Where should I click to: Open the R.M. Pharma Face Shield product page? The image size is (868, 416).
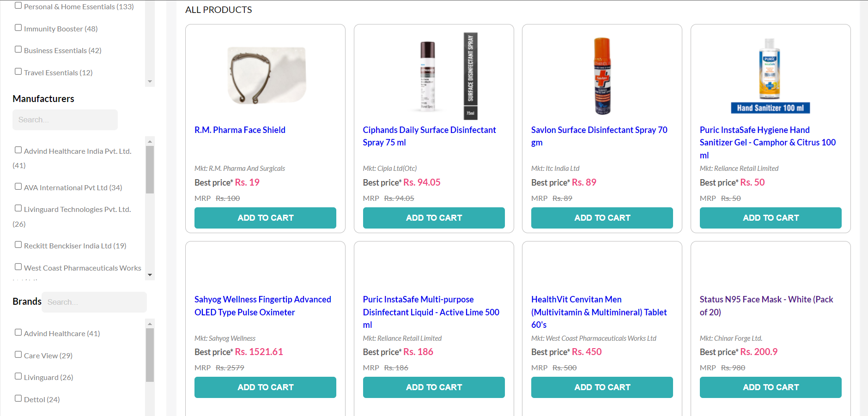coord(240,130)
